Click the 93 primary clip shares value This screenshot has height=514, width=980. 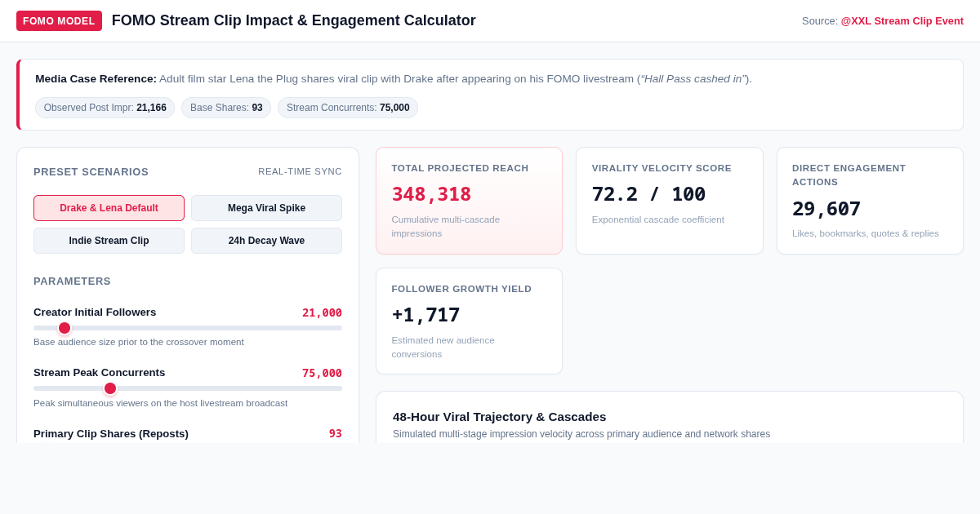coord(336,433)
